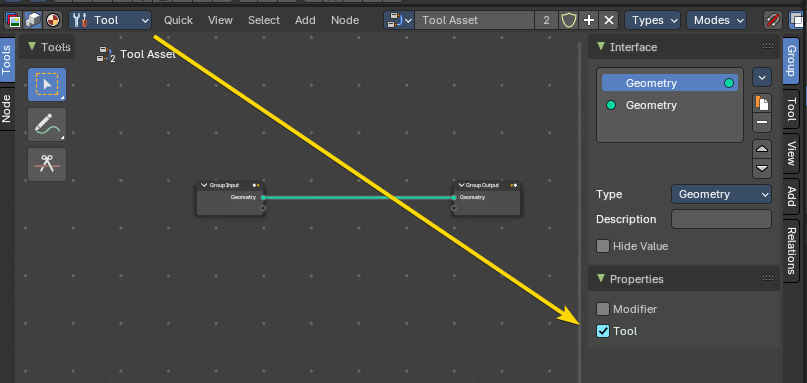Switch to the Relations sidebar tab

click(792, 251)
